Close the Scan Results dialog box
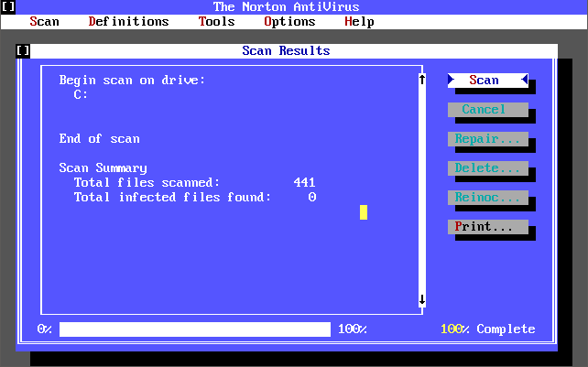This screenshot has height=367, width=588. point(23,51)
